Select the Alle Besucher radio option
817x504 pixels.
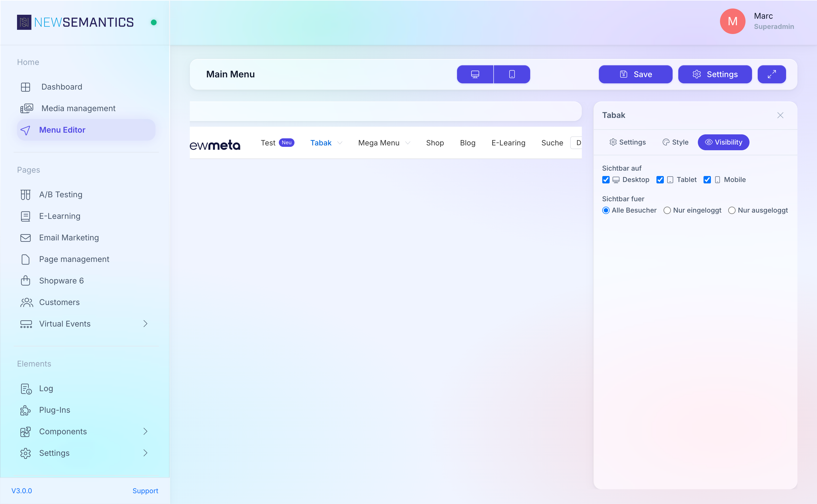pyautogui.click(x=606, y=210)
